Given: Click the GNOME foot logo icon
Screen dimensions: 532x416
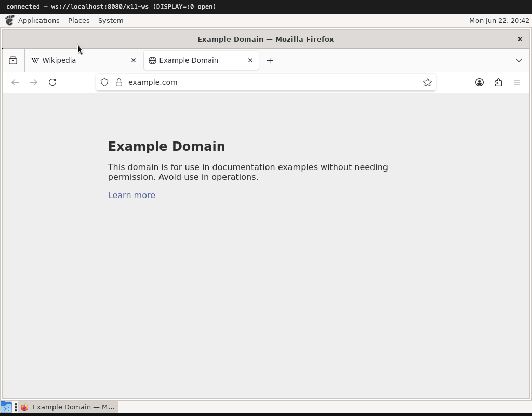Looking at the screenshot, I should tap(9, 20).
